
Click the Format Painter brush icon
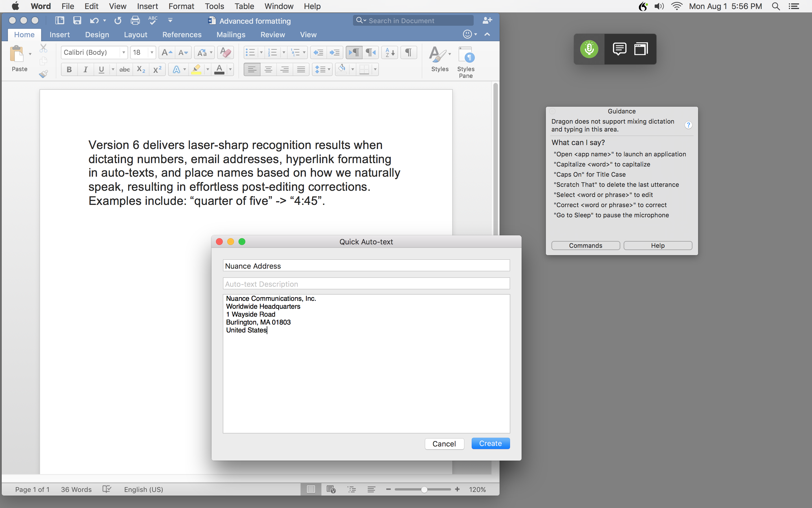click(43, 74)
